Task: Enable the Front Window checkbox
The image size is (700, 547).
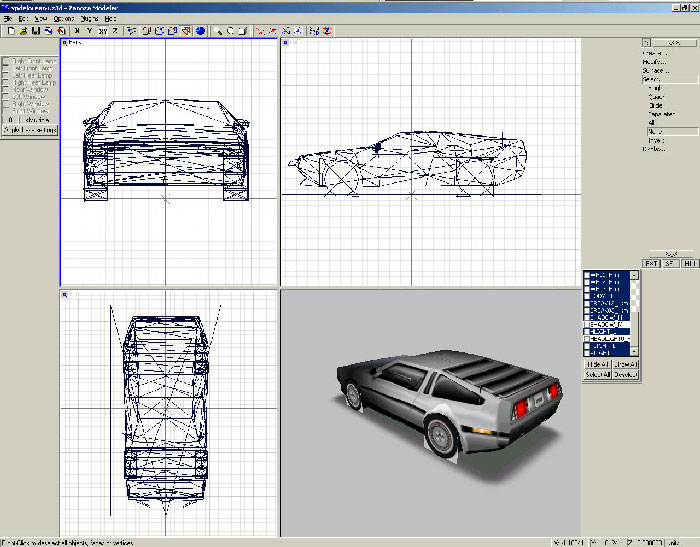Action: click(6, 111)
